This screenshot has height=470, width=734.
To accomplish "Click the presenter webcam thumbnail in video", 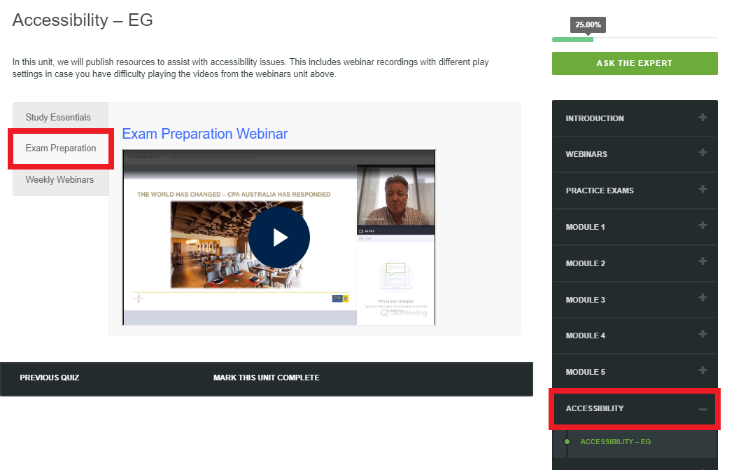I will pyautogui.click(x=396, y=195).
